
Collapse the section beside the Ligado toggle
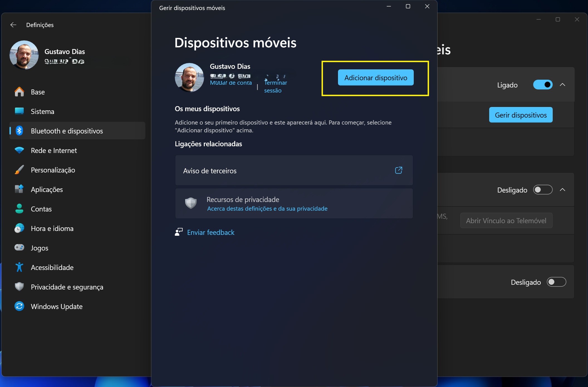click(562, 85)
